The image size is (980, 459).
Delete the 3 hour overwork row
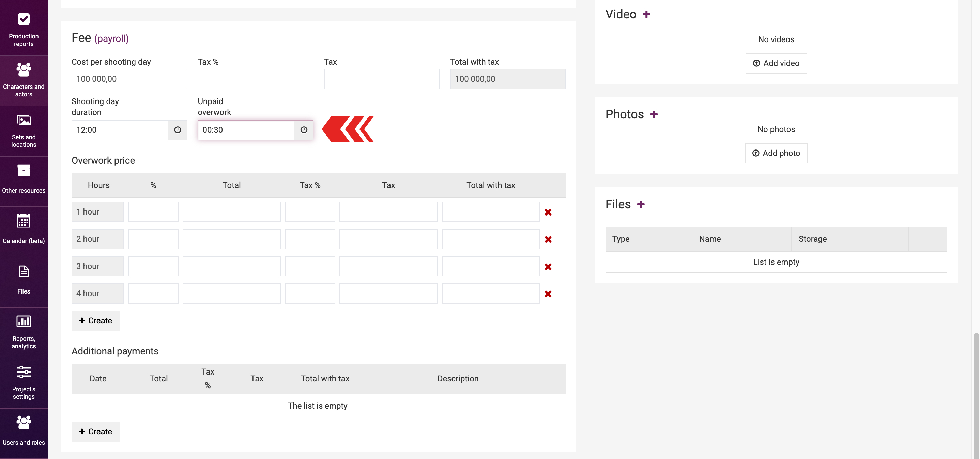[x=548, y=267]
